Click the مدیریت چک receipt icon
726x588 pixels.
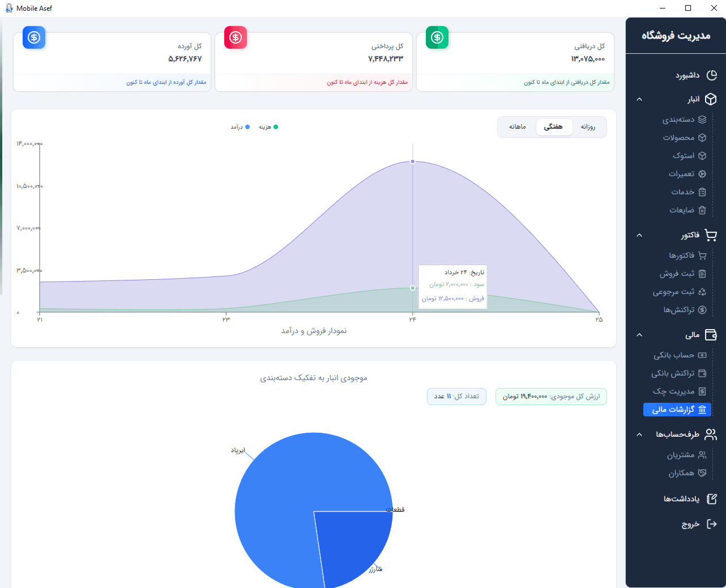pyautogui.click(x=702, y=391)
